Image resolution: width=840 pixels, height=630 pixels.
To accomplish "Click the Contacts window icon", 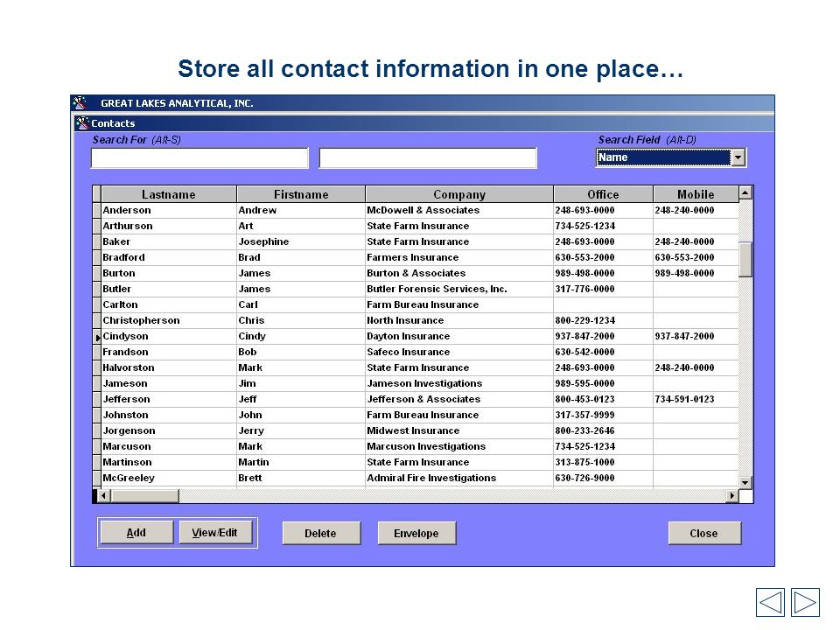I will [82, 123].
